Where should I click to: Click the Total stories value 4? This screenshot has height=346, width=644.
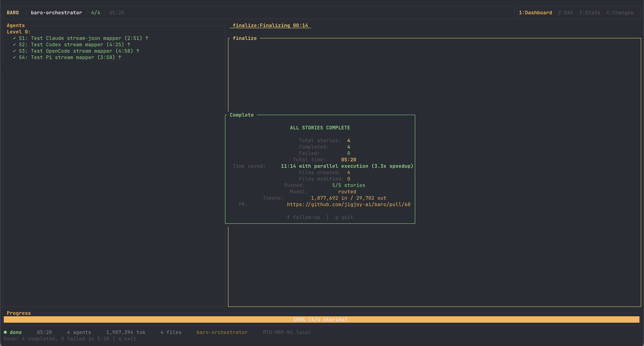coord(349,140)
